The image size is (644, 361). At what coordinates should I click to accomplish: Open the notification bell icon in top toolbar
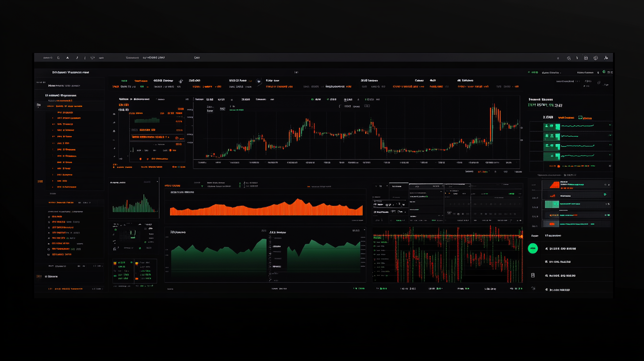[x=577, y=58]
